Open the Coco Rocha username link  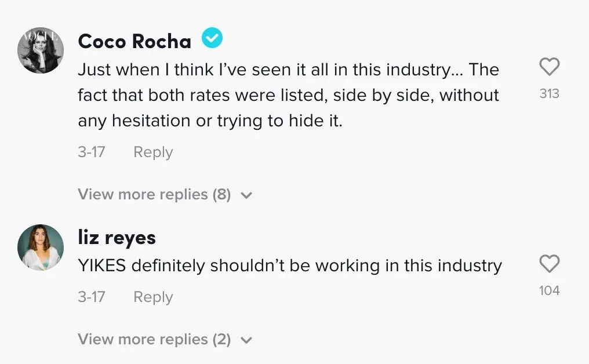[x=134, y=41]
